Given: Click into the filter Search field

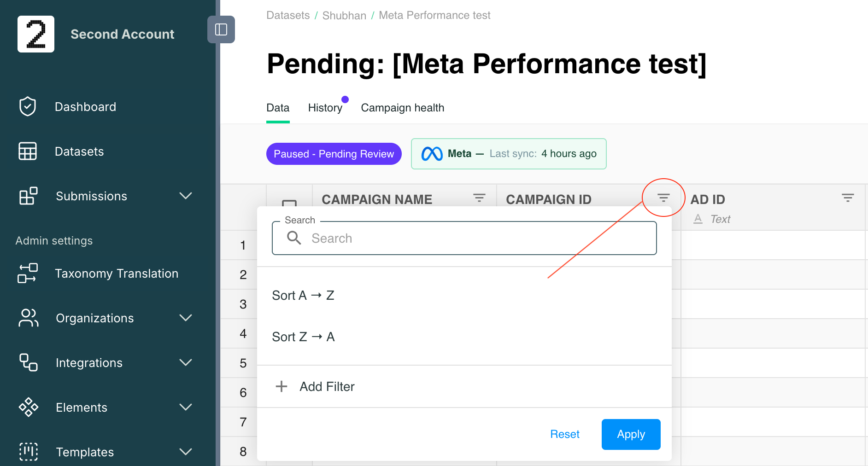Looking at the screenshot, I should (464, 238).
